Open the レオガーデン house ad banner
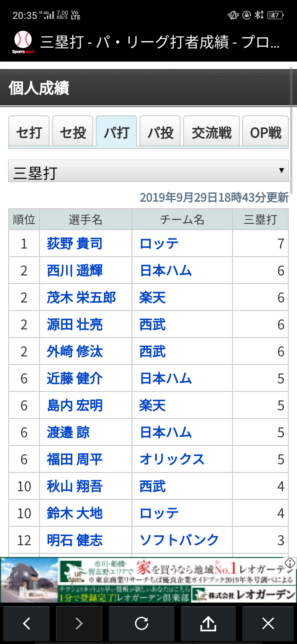The image size is (297, 644). (148, 580)
